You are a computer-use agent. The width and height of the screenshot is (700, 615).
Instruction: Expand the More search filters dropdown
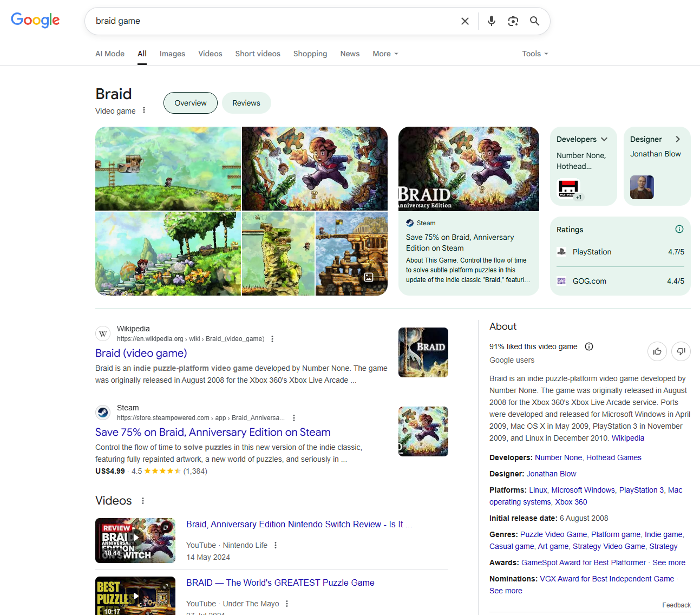coord(385,54)
